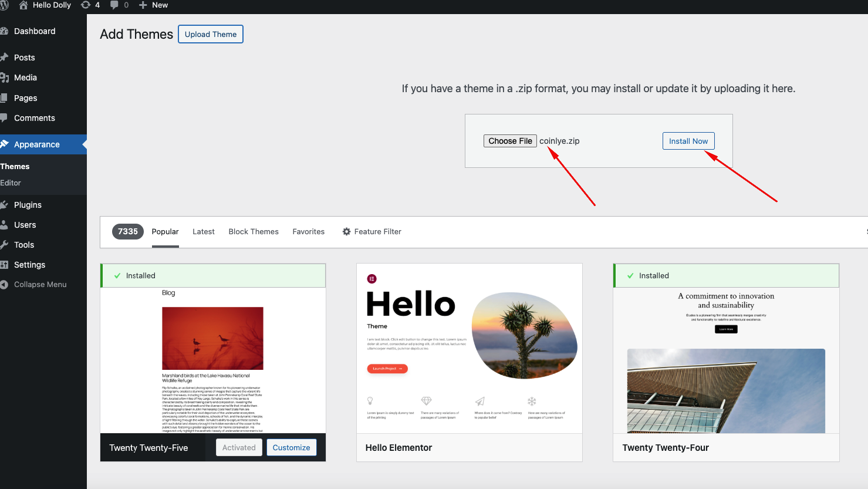
Task: Open the Dashboard menu
Action: (43, 31)
